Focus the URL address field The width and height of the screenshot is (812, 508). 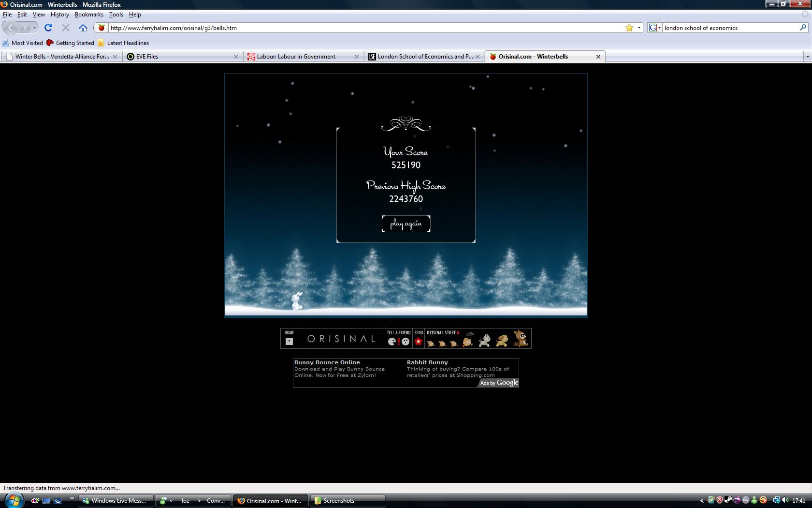[366, 28]
